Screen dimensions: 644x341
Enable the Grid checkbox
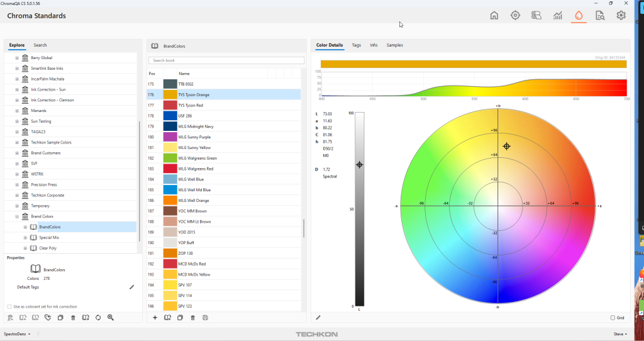[x=613, y=318]
